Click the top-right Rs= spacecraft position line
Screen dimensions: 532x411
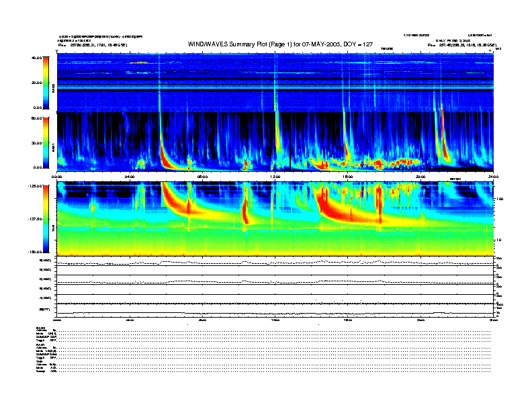coord(462,45)
